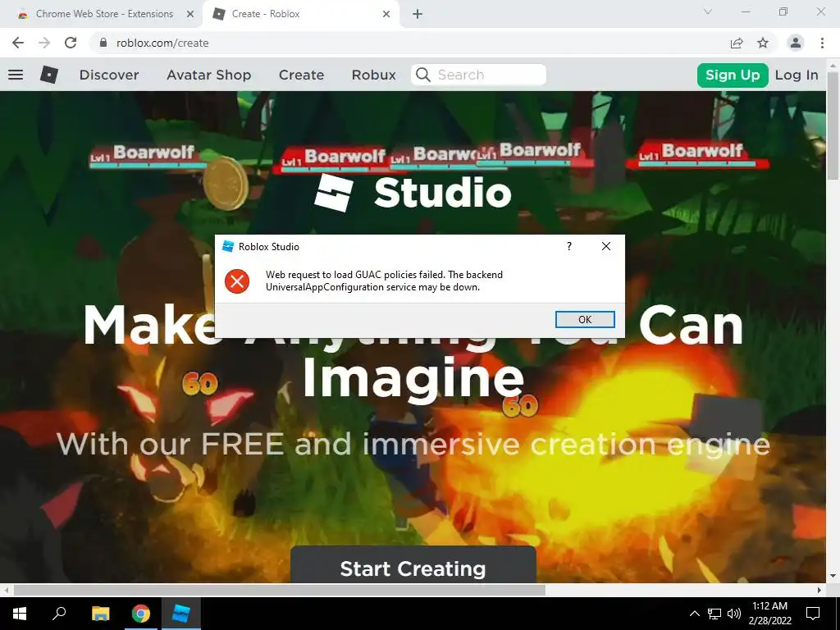Viewport: 840px width, 630px height.
Task: Open the Windows Start menu
Action: click(20, 614)
